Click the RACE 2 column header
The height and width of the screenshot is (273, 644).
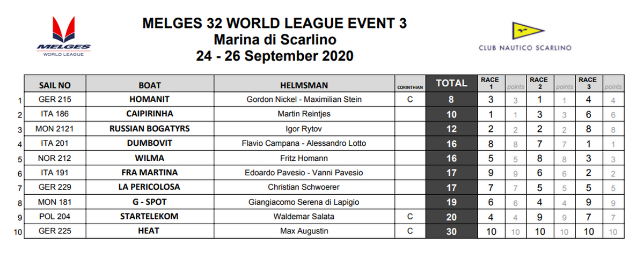tap(538, 83)
